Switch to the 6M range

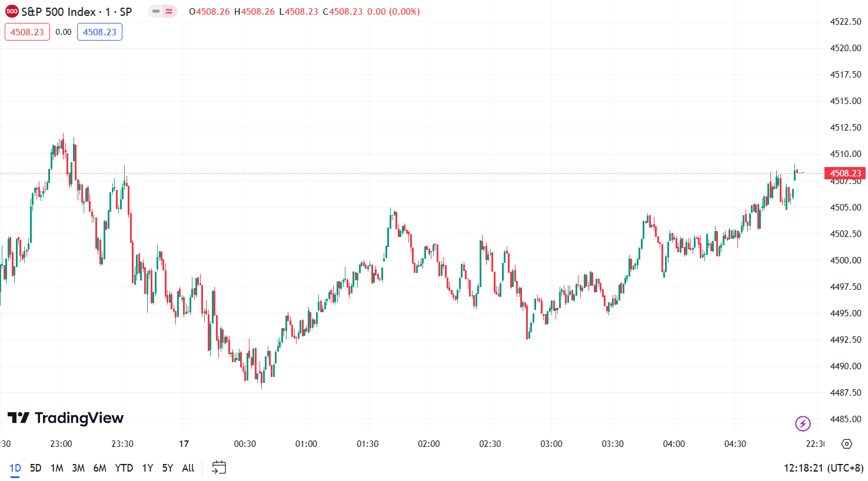click(100, 468)
